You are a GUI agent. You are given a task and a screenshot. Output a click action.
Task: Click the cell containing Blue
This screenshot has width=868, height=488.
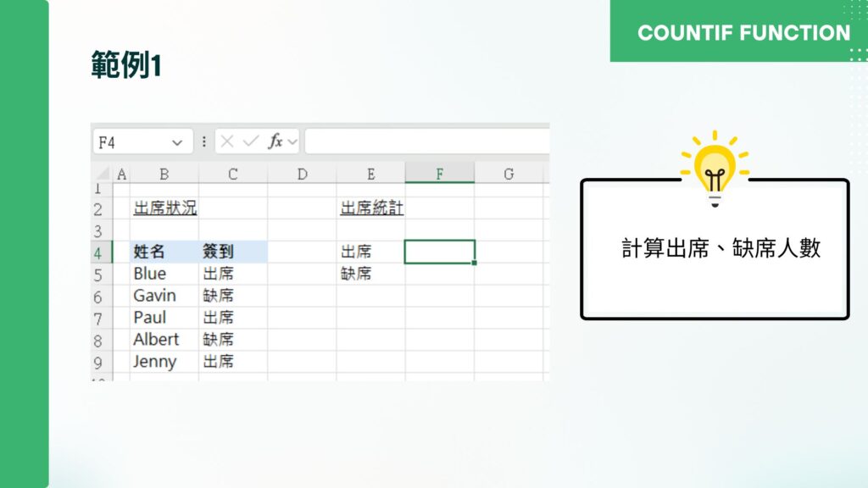[x=164, y=274]
